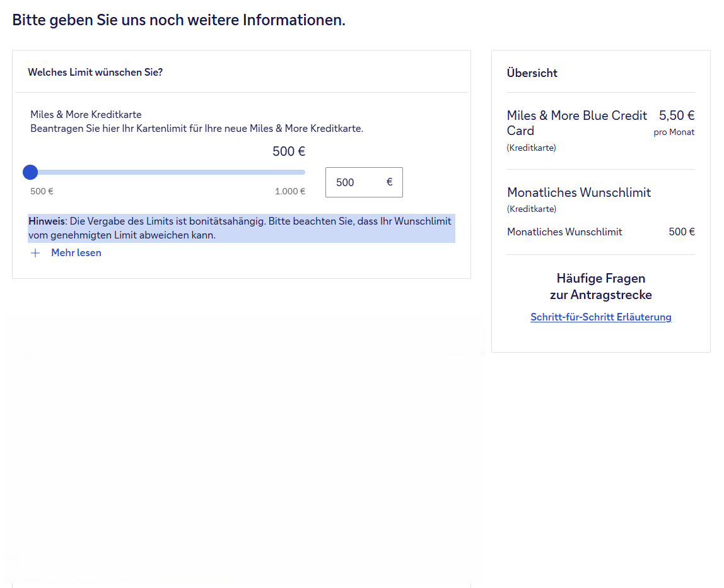Click the 'Häufige Fragen zur Antragstrecke' heading

click(x=600, y=286)
